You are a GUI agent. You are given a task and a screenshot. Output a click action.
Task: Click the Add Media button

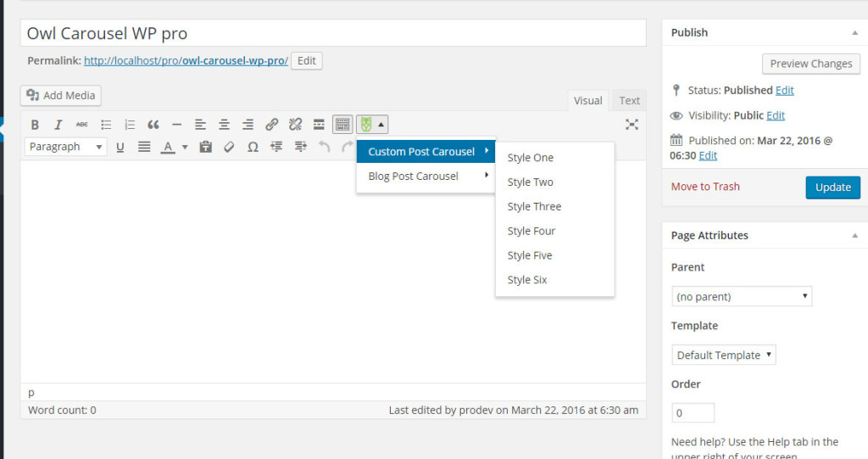(x=61, y=95)
